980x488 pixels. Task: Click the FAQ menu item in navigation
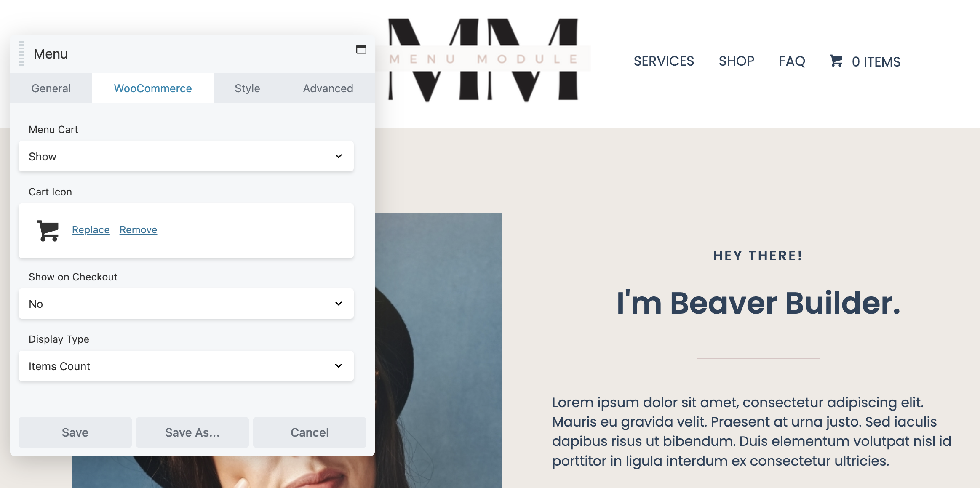click(791, 61)
